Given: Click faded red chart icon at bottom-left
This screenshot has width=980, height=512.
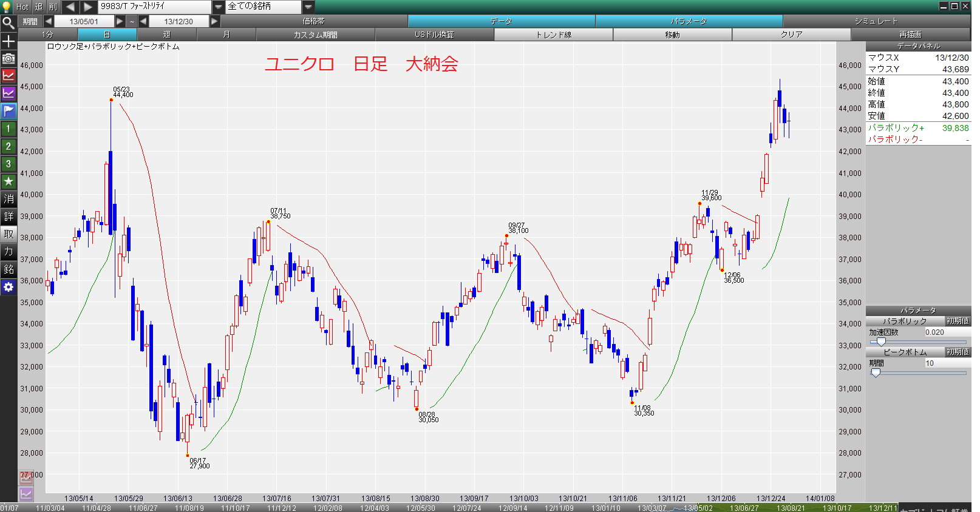Looking at the screenshot, I should (26, 478).
